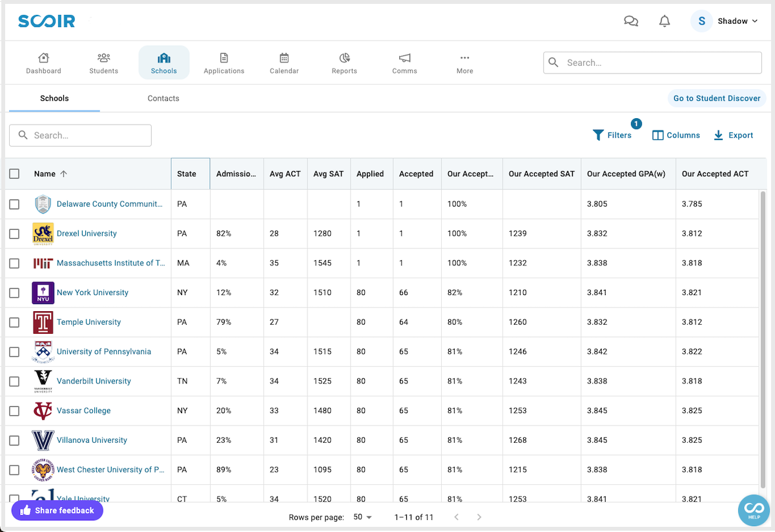Check the Villanova University row checkbox

[x=14, y=440]
